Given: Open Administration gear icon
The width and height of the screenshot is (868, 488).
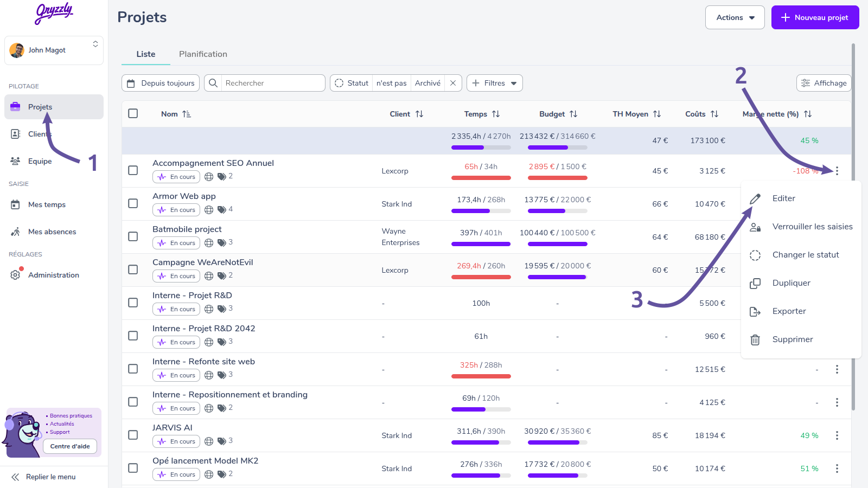Looking at the screenshot, I should (x=16, y=275).
